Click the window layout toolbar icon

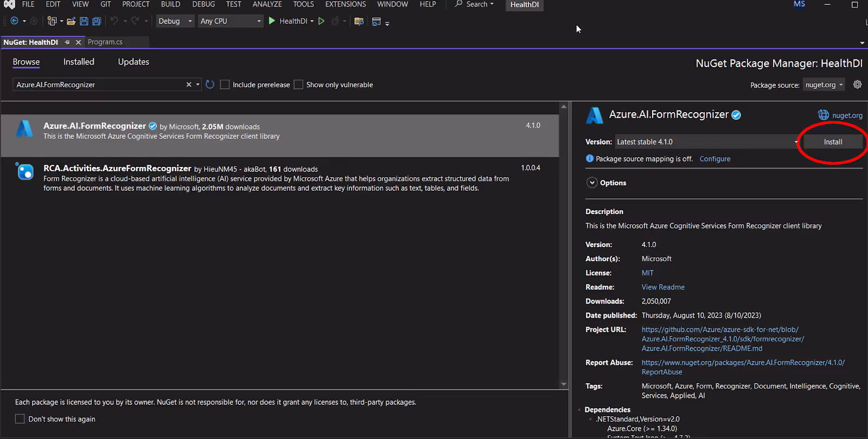point(376,21)
